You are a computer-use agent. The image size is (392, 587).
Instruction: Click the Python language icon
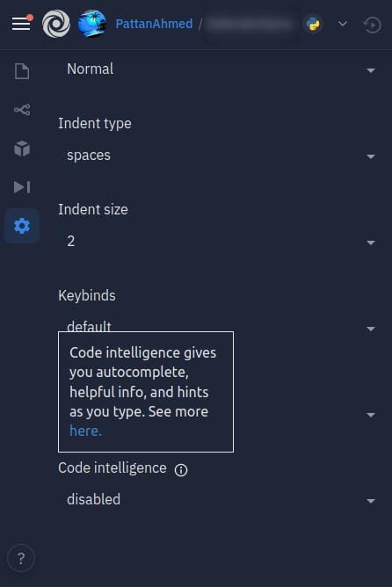[313, 25]
